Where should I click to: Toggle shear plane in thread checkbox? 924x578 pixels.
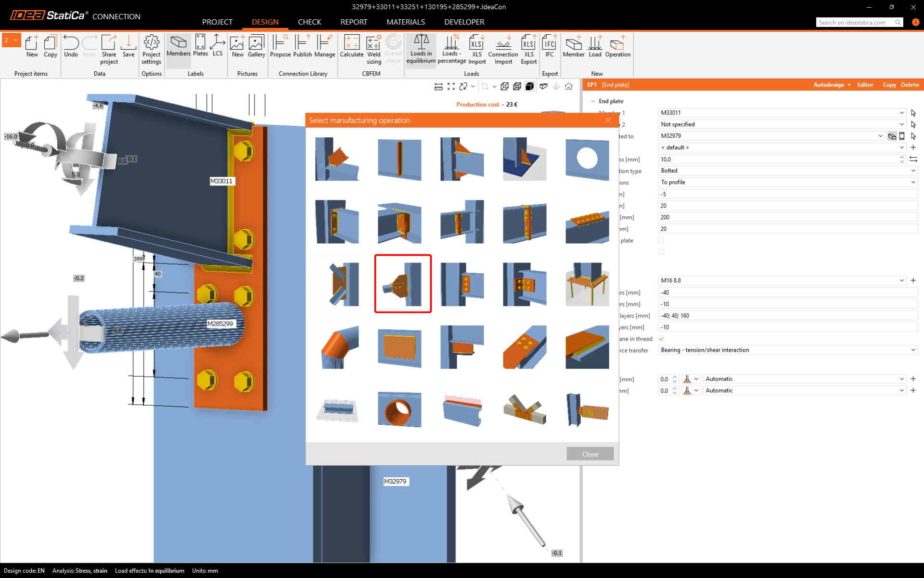[661, 339]
